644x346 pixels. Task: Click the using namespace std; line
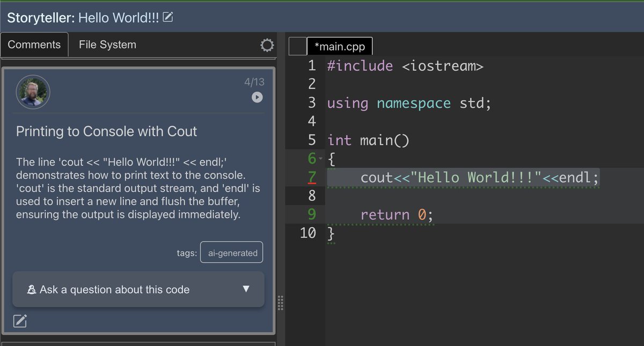(x=409, y=103)
